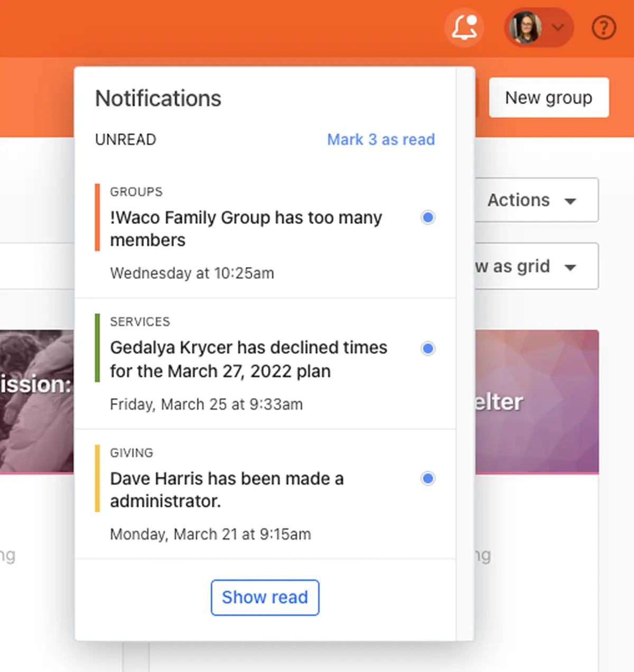Open the Dave Harris administrator notification
Screen dimensions: 634x672
265,494
